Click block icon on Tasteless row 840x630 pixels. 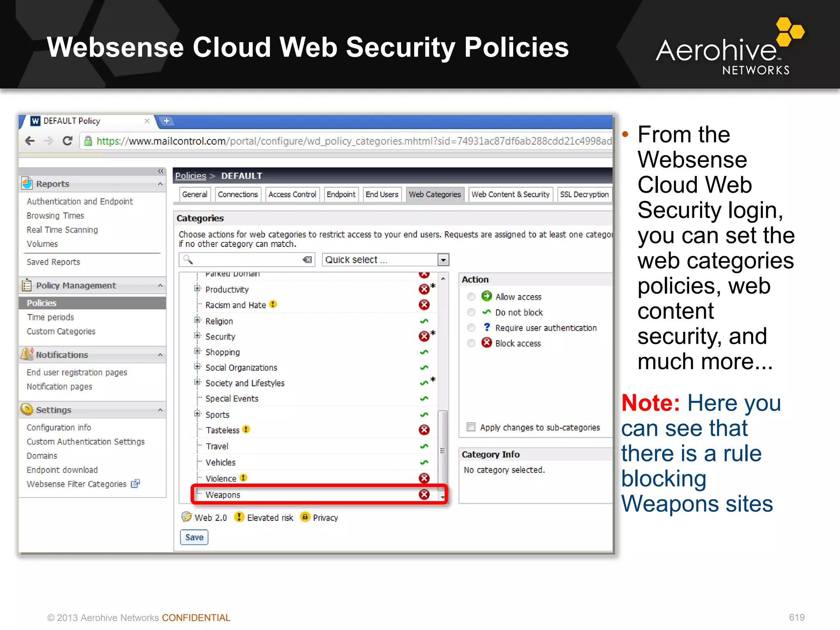point(424,430)
